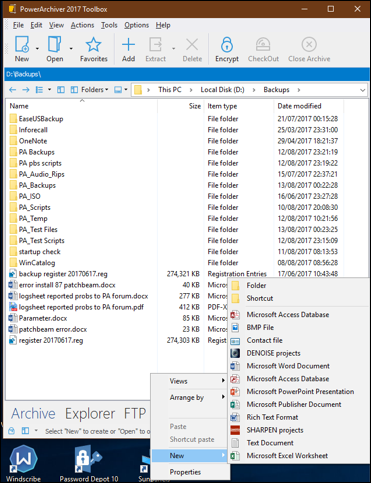Switch to the Archive tab
This screenshot has width=371, height=483.
click(33, 414)
